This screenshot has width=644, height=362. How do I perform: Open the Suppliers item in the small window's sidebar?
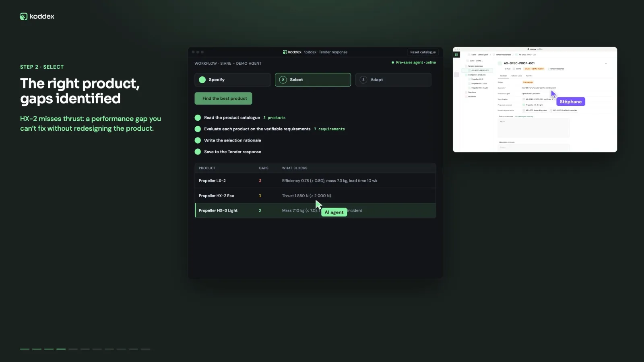point(472,92)
